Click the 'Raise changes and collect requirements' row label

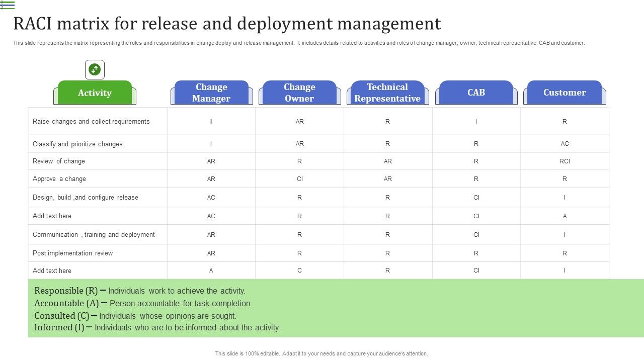[x=92, y=121]
